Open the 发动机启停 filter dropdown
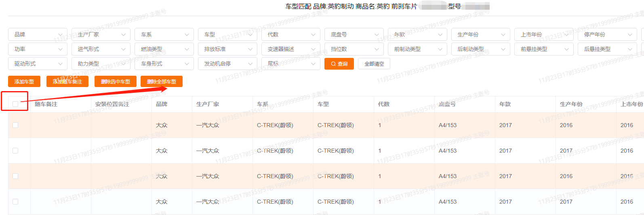 [227, 64]
